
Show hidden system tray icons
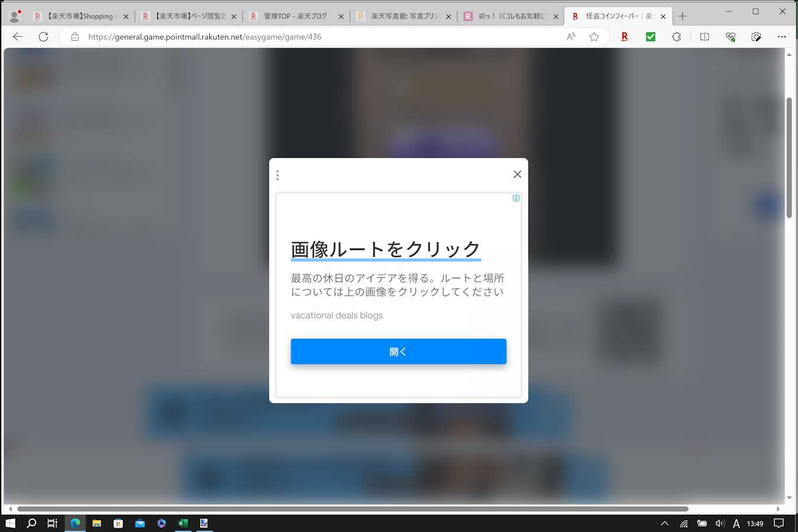click(x=664, y=523)
